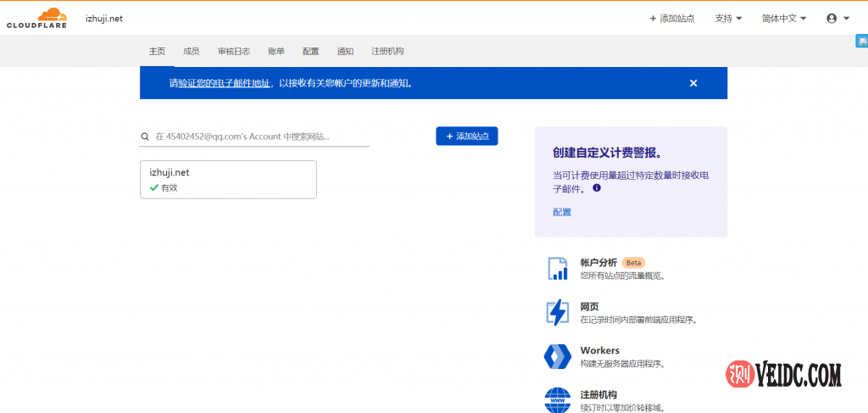Click 添加站点 in the top header
Screen dimensions: 868x413
click(672, 19)
